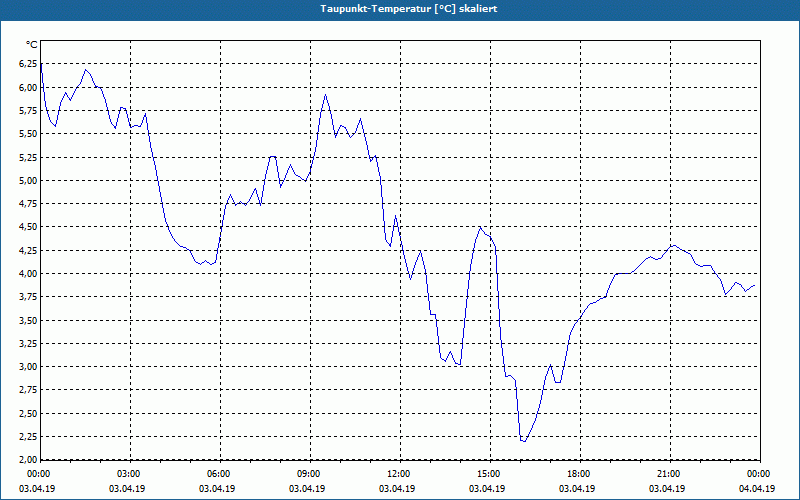The height and width of the screenshot is (500, 800).
Task: Click the '06:00' time axis label
Action: tap(217, 474)
